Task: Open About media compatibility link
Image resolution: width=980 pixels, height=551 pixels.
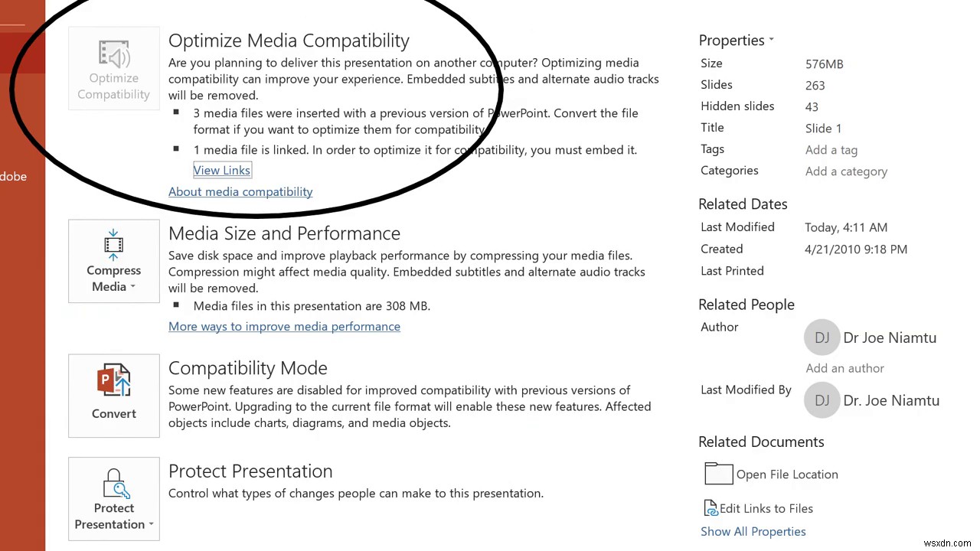Action: click(240, 191)
